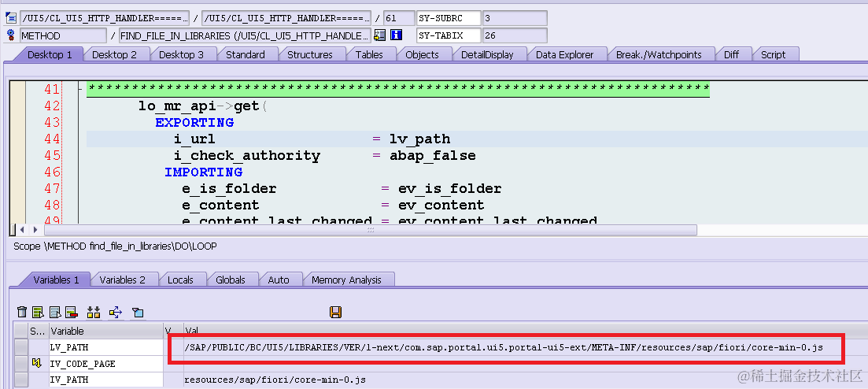Click the FIND_FILE_IN_LIBRARIES method name field
Screen dimensions: 868x389
pyautogui.click(x=244, y=35)
